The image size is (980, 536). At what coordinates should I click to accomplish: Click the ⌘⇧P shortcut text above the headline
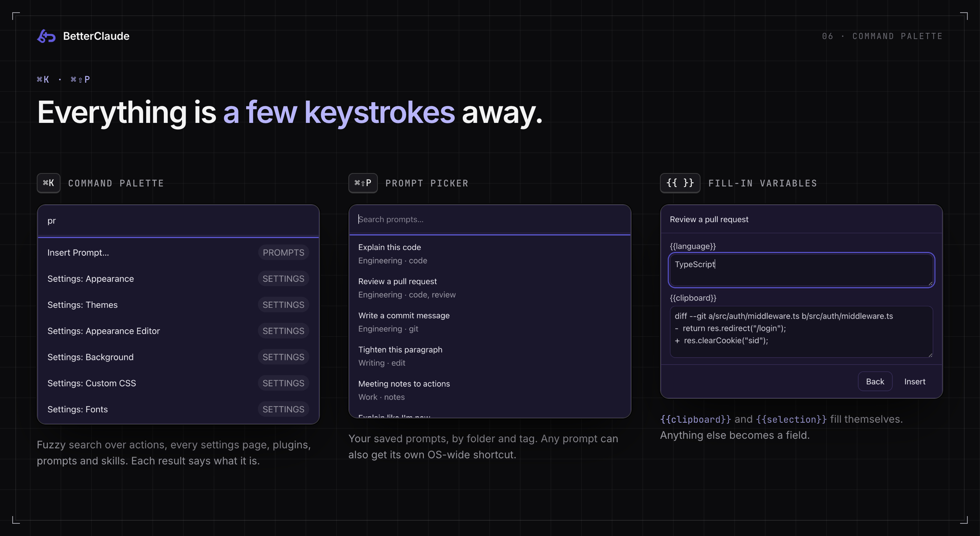coord(80,79)
